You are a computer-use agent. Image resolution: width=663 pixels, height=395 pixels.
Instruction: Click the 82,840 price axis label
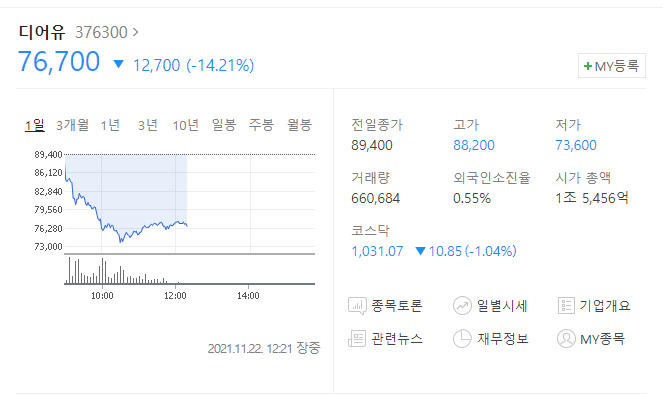(x=48, y=192)
